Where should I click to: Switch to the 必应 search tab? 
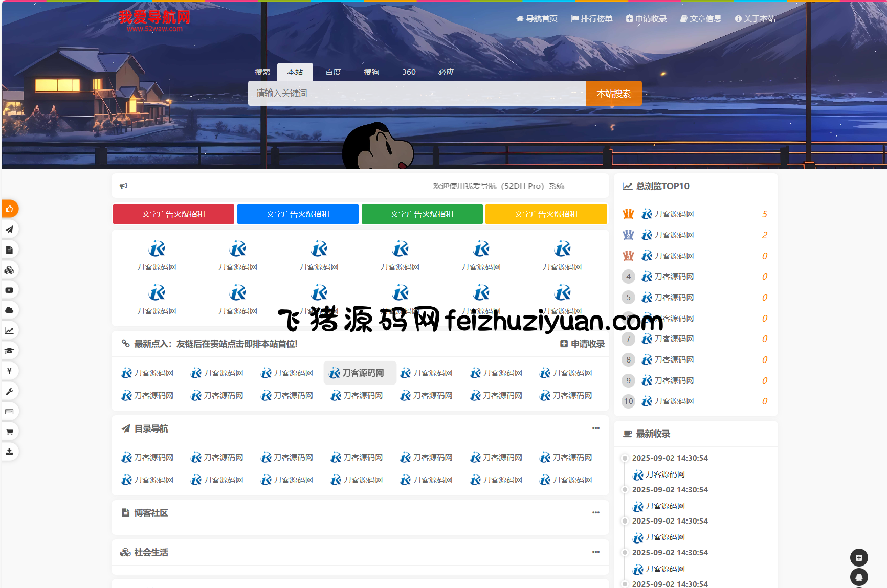click(x=446, y=72)
